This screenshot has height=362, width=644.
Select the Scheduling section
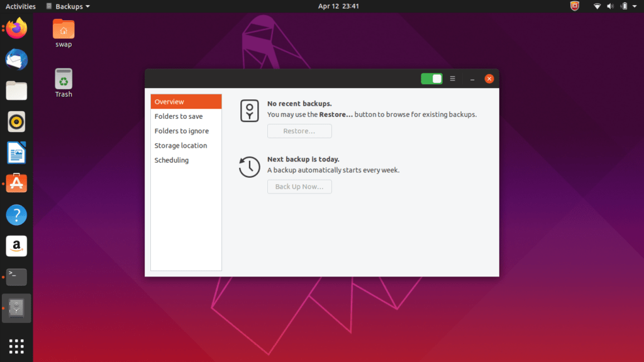[x=172, y=160]
